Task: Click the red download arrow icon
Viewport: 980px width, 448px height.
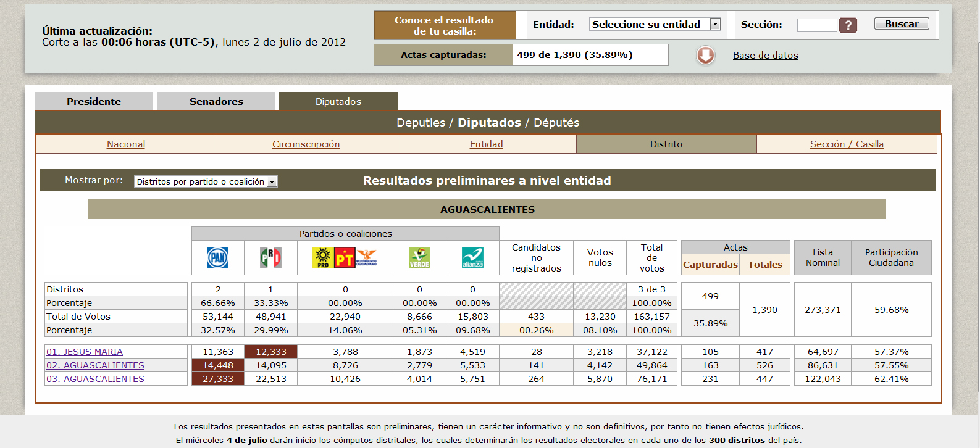Action: pyautogui.click(x=705, y=56)
